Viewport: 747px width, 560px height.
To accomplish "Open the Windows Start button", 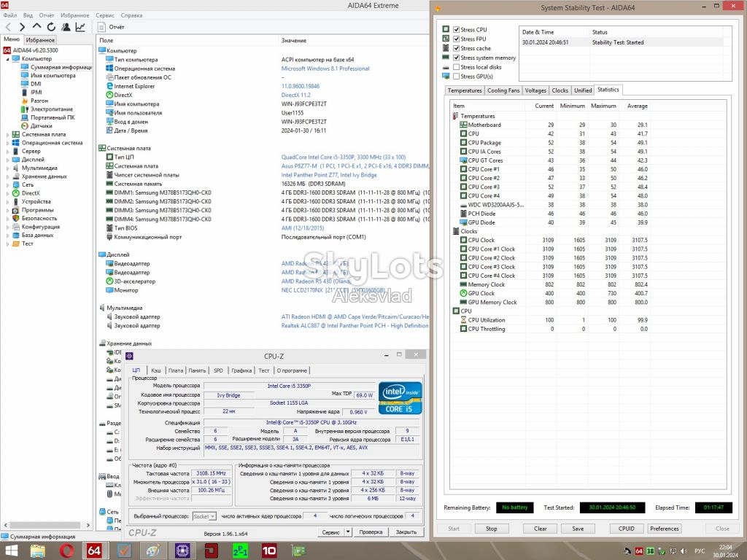I will (x=10, y=551).
